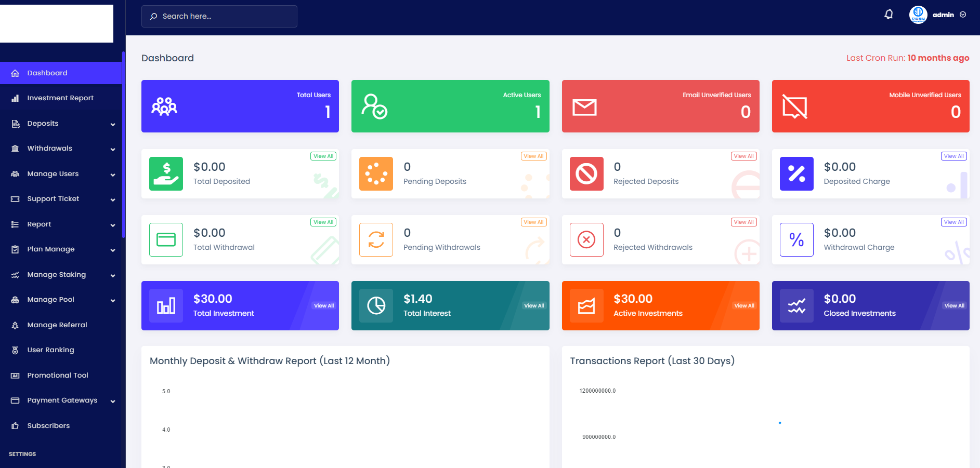View all on Total Interest card
The image size is (980, 468).
pos(534,306)
